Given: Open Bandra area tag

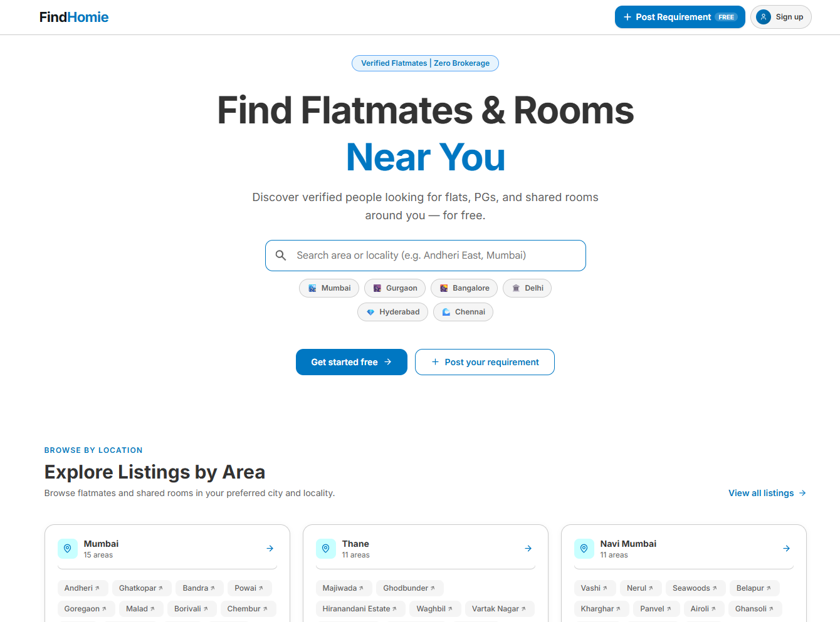Looking at the screenshot, I should click(x=199, y=588).
